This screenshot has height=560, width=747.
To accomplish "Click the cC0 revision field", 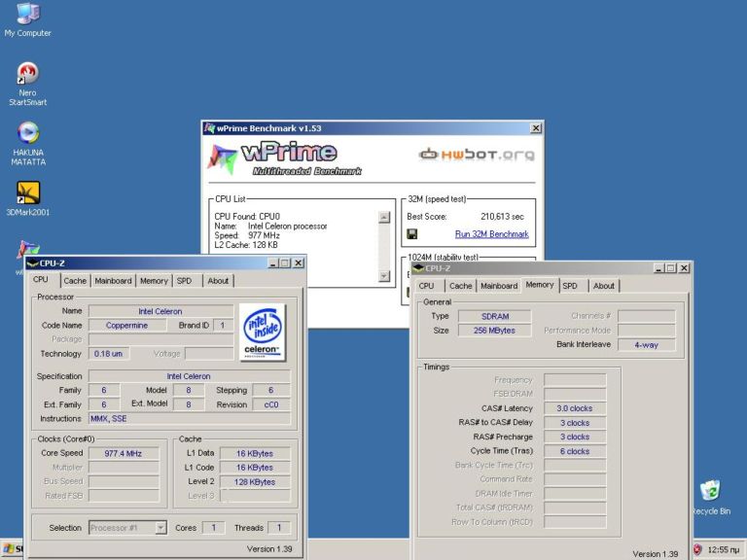I will (271, 404).
